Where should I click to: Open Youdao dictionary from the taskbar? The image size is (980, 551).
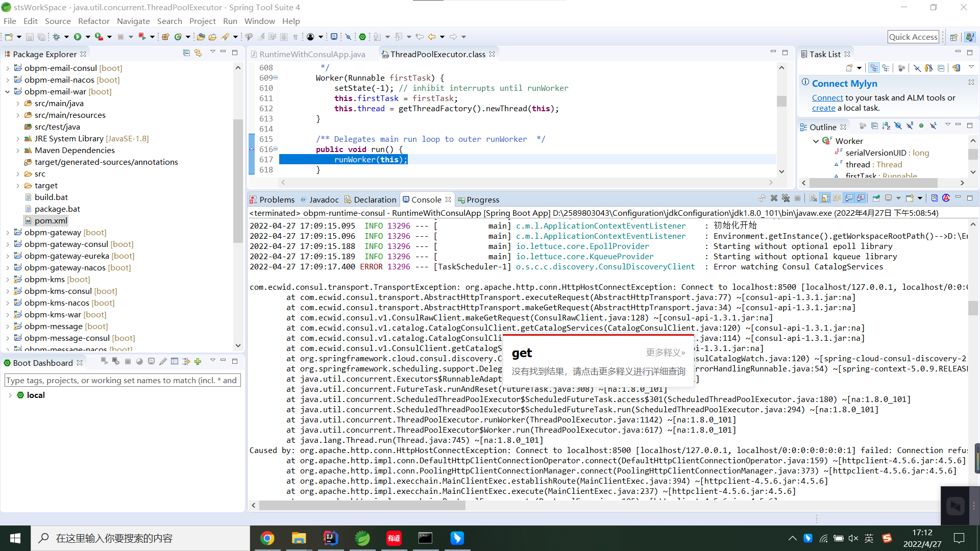(x=394, y=538)
